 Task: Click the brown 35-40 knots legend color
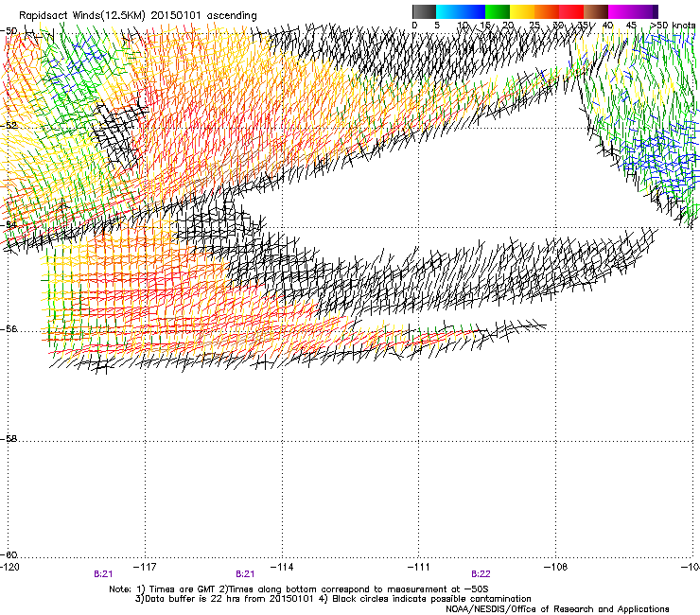[596, 11]
